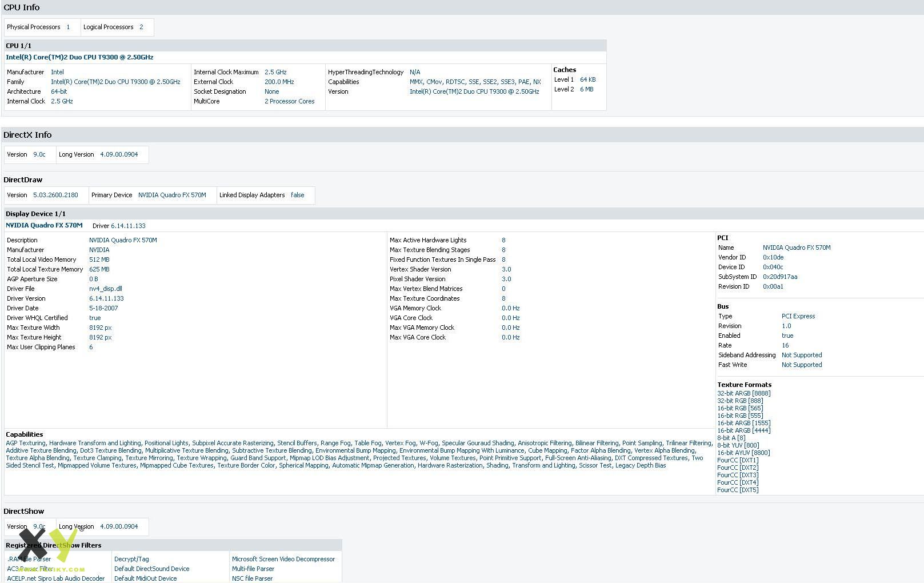Image resolution: width=924 pixels, height=583 pixels.
Task: Click Max User Clipping Planes value "6"
Action: [91, 347]
